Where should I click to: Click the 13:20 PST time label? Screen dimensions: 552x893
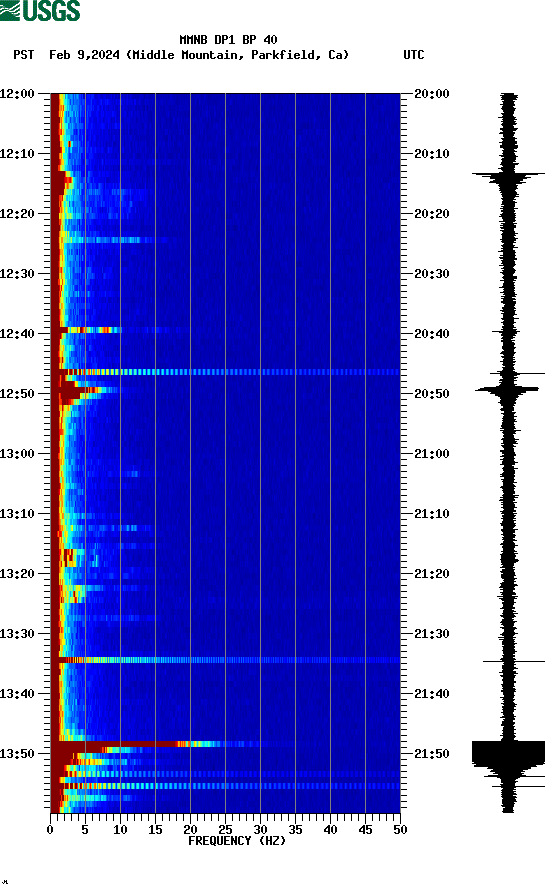point(18,574)
